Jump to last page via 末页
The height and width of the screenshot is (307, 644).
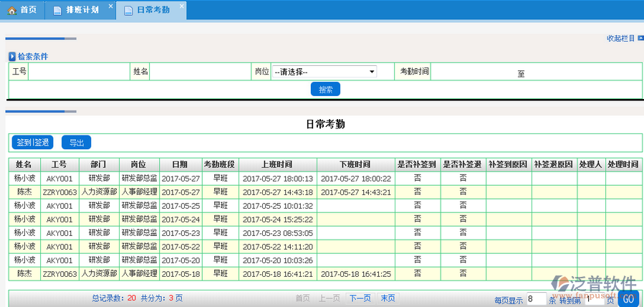(388, 298)
